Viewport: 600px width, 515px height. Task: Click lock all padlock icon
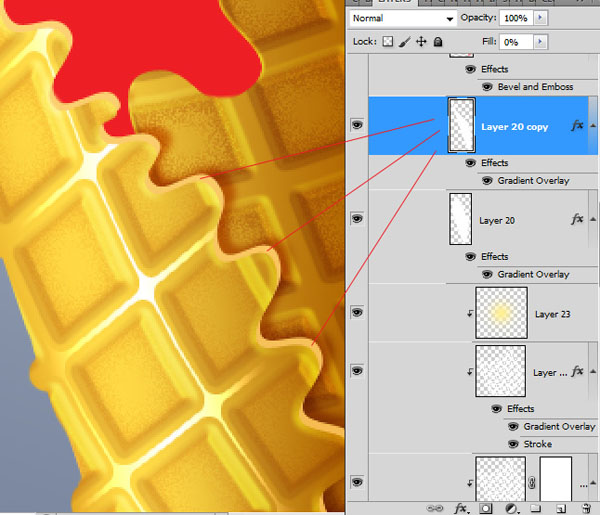[x=437, y=42]
